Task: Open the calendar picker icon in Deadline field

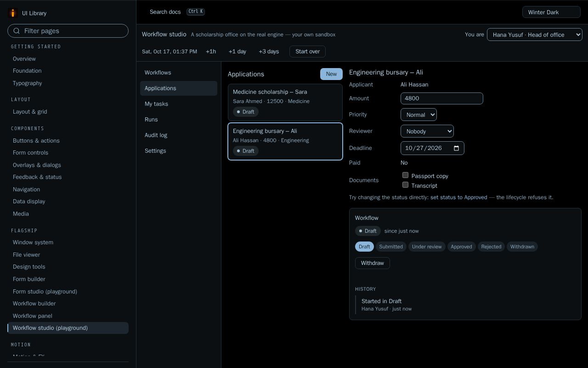Action: tap(456, 148)
